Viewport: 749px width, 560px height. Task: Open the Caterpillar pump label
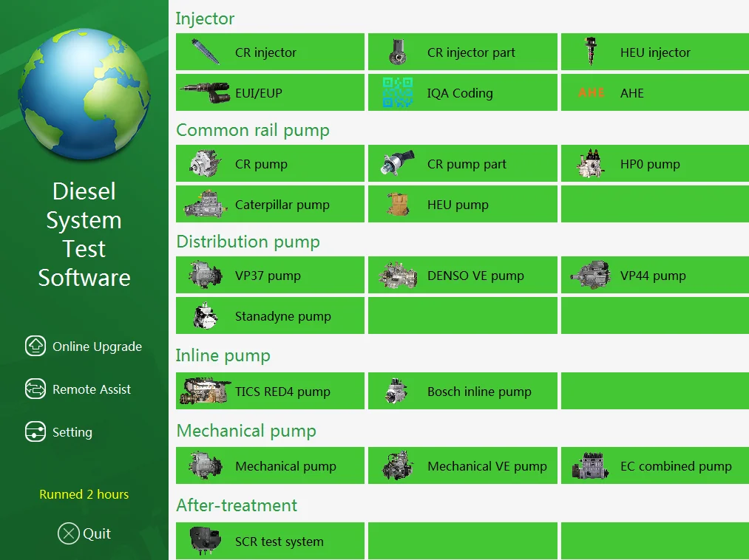point(282,205)
